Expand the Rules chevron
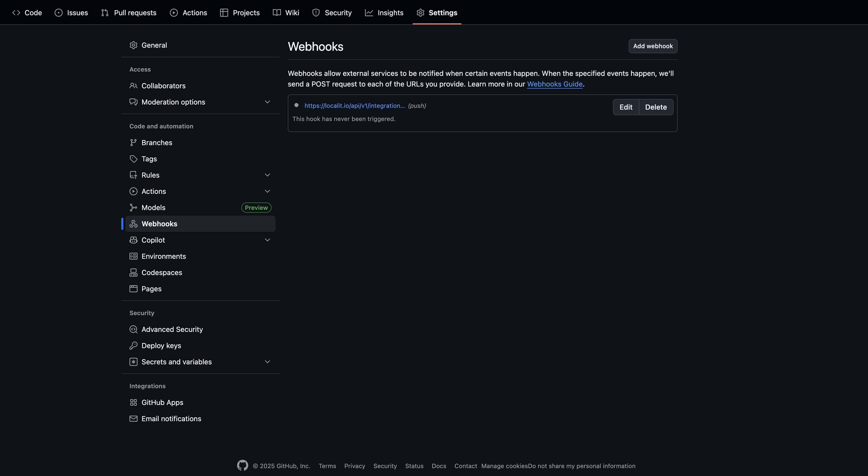The height and width of the screenshot is (476, 868). coord(268,175)
